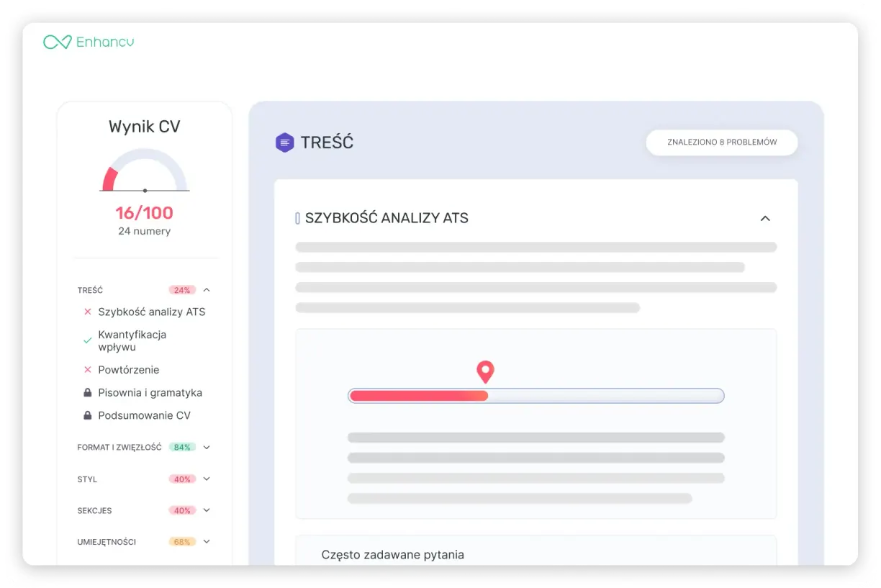
Task: Click the 40% STYL badge
Action: [x=182, y=479]
